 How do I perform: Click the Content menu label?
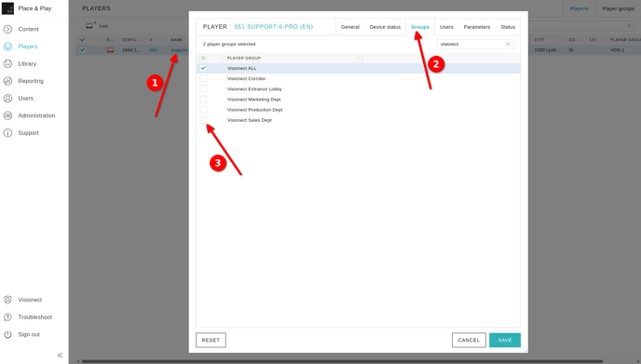[28, 29]
